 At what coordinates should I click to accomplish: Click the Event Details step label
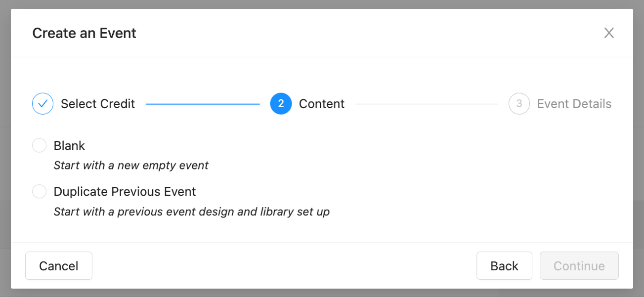(574, 103)
